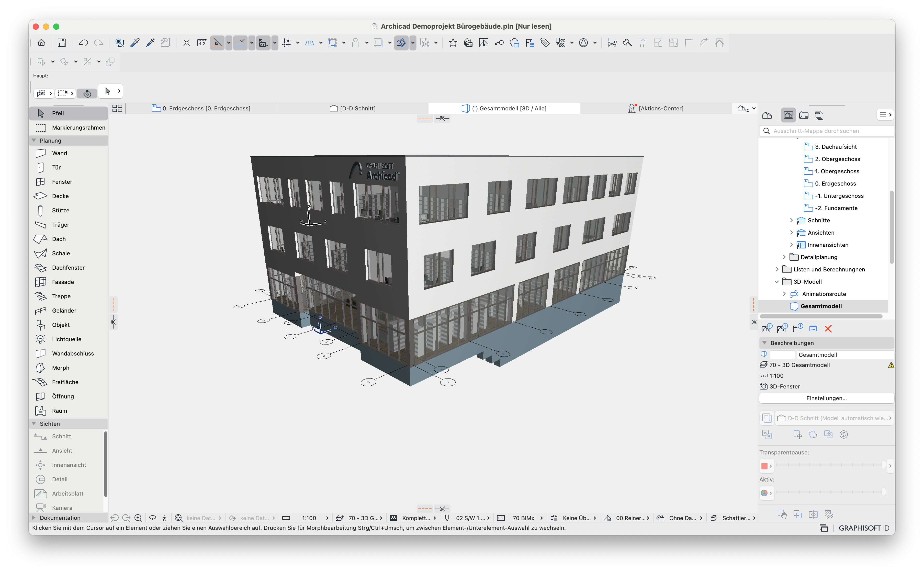Toggle the quick selection icon in info box

[87, 93]
